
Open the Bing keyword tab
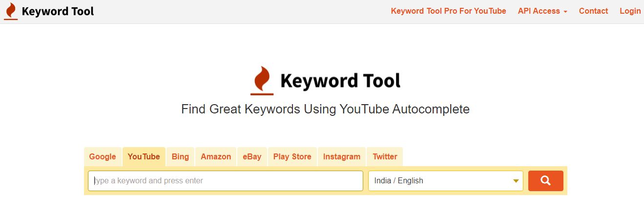pyautogui.click(x=180, y=157)
